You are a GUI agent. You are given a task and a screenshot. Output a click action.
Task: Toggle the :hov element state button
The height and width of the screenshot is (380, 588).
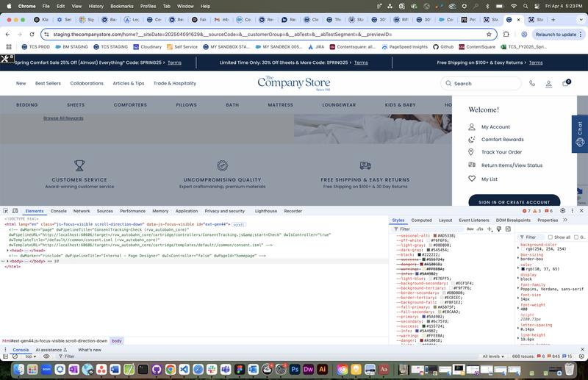pos(470,229)
